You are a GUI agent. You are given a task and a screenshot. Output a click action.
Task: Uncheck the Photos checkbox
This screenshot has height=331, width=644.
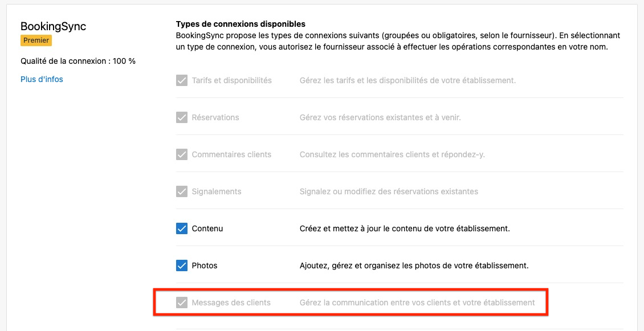point(182,265)
